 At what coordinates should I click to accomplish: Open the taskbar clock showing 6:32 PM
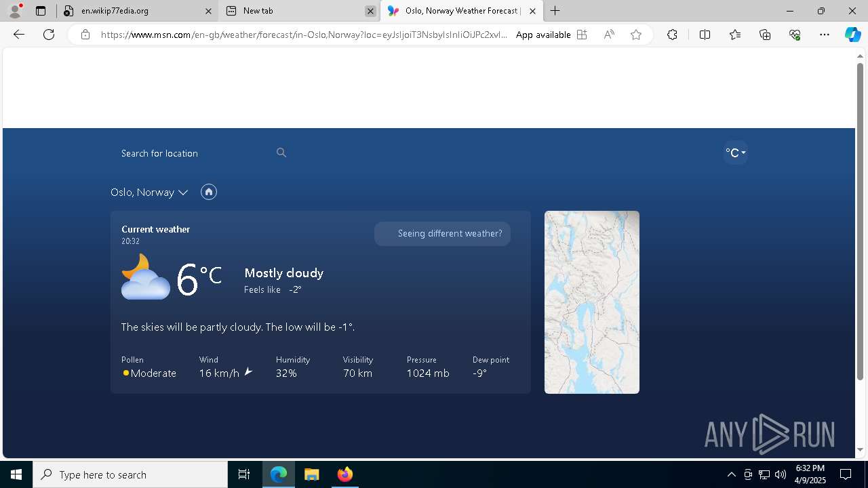coord(810,474)
